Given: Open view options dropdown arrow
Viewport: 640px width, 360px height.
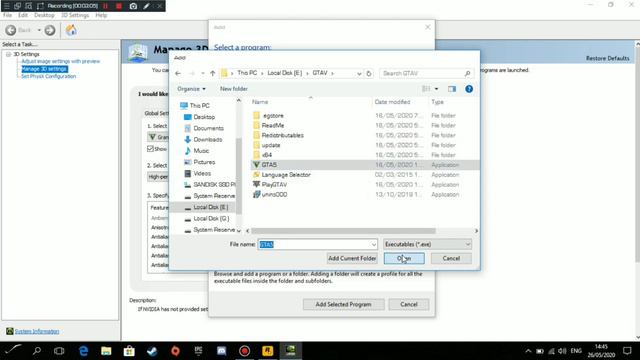Looking at the screenshot, I should 436,89.
